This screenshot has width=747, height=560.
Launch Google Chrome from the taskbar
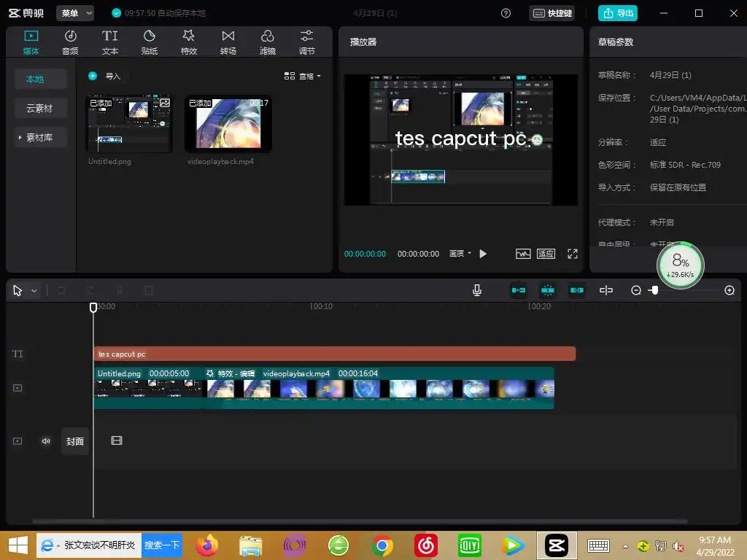(x=382, y=545)
